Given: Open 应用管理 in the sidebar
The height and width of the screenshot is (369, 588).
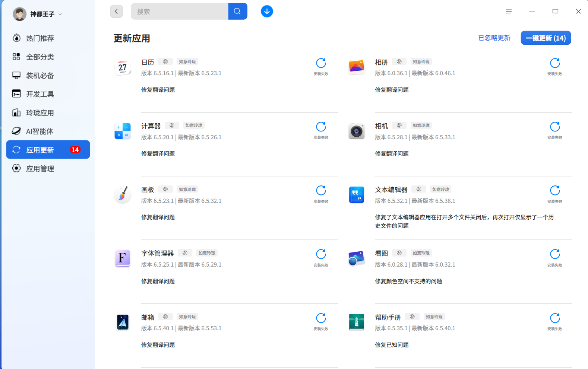Looking at the screenshot, I should point(48,168).
